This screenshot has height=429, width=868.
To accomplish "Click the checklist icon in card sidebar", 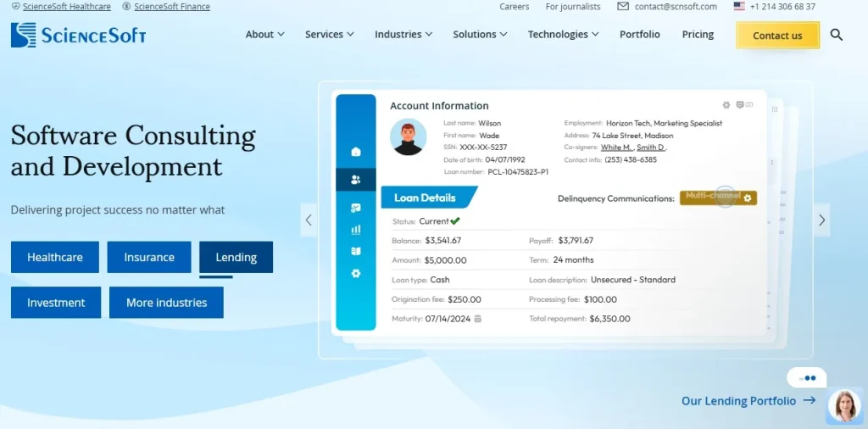I will pyautogui.click(x=356, y=208).
